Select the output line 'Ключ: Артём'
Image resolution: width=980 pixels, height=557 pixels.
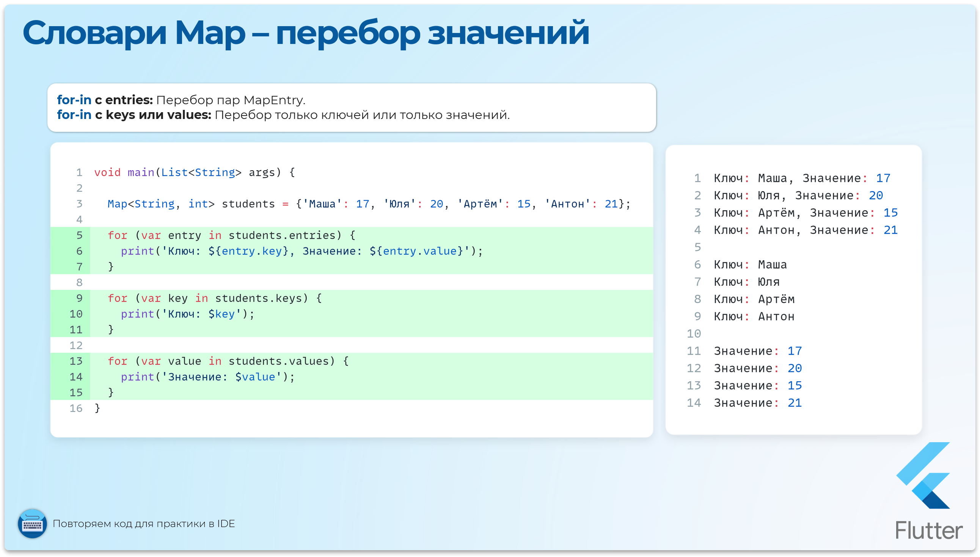coord(754,299)
